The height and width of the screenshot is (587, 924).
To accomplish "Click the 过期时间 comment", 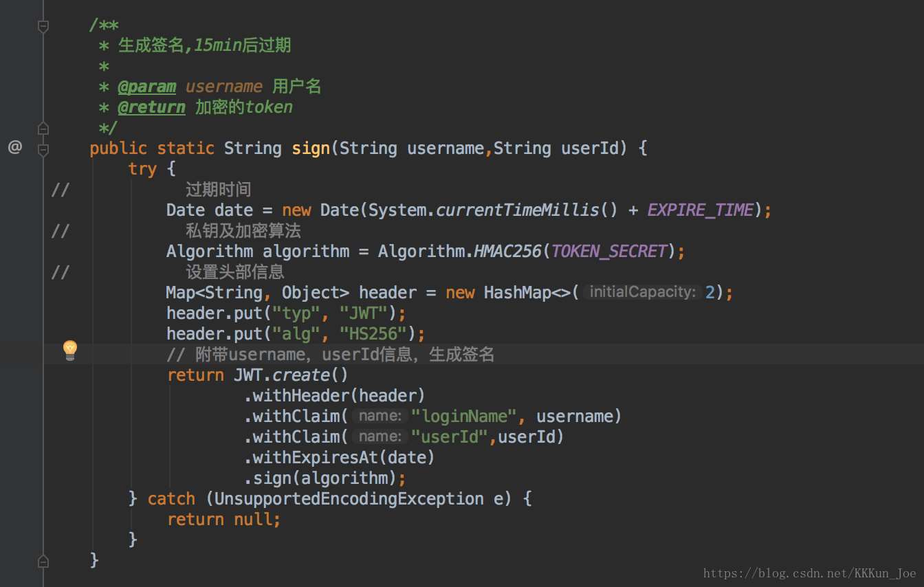I will [218, 189].
